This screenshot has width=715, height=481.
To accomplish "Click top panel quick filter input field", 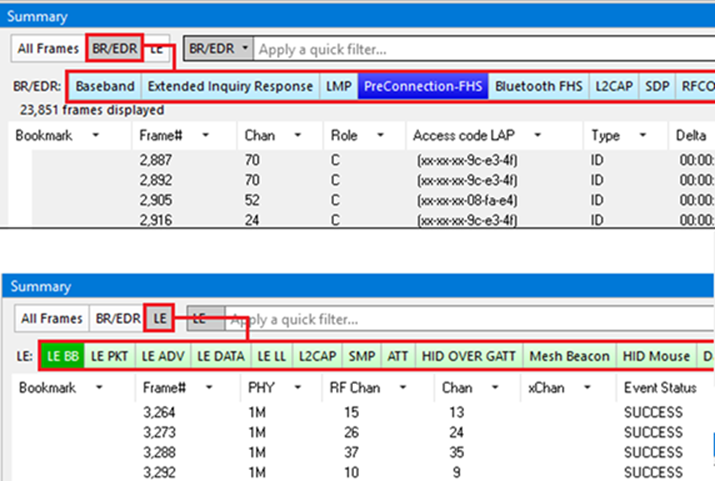I will 484,49.
